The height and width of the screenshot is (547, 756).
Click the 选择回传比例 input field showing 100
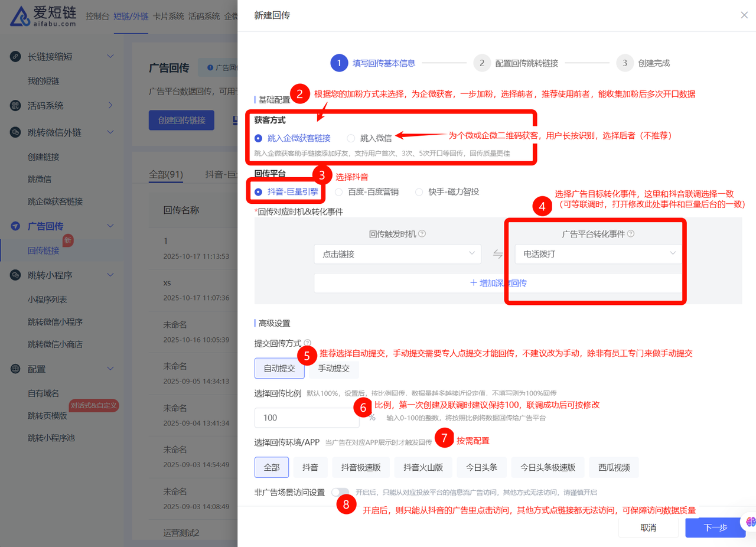pyautogui.click(x=306, y=418)
